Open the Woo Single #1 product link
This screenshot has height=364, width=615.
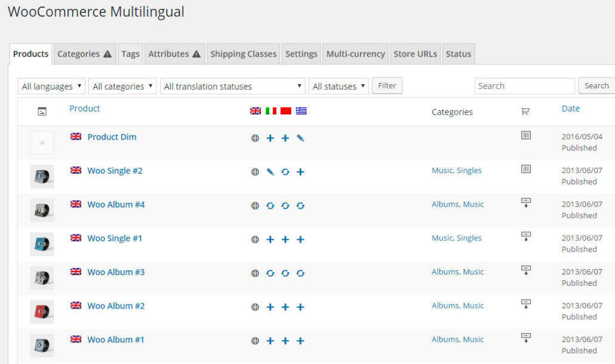(115, 238)
